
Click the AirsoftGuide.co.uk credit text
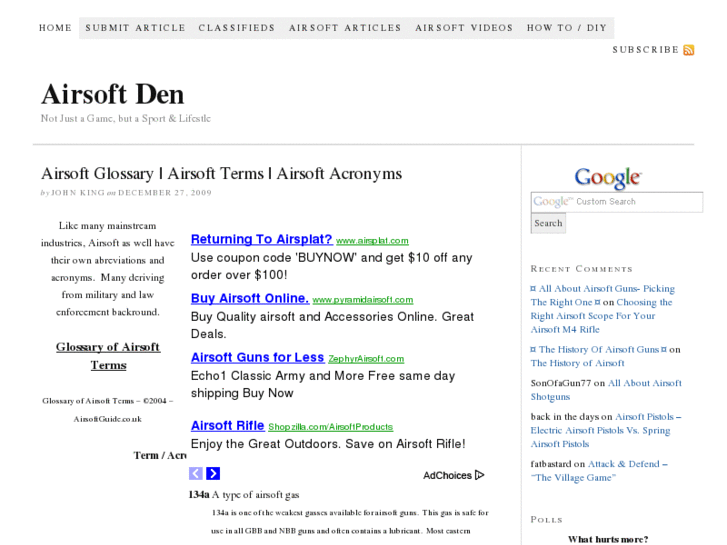pos(108,419)
